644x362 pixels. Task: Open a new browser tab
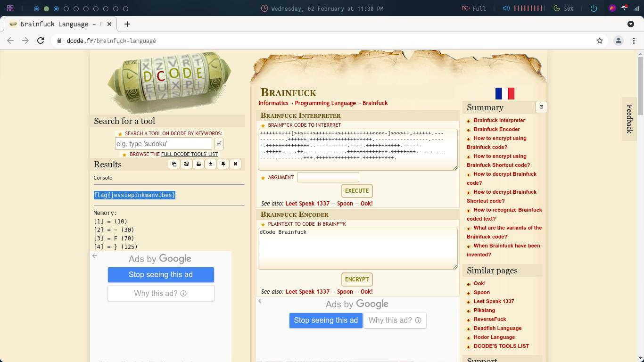pos(127,24)
